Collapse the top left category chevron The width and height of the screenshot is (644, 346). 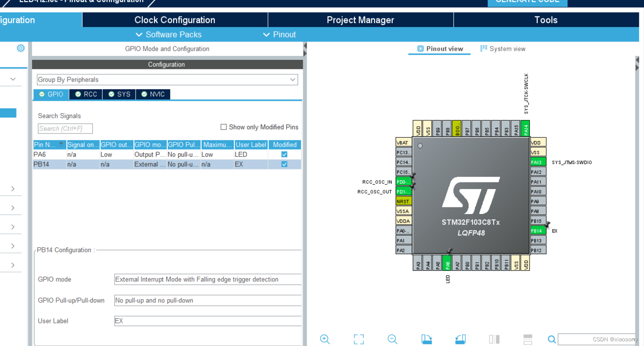(x=13, y=79)
